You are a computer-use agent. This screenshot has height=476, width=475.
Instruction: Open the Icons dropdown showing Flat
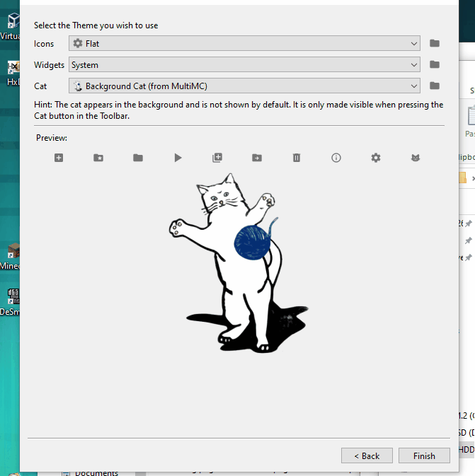click(x=244, y=43)
